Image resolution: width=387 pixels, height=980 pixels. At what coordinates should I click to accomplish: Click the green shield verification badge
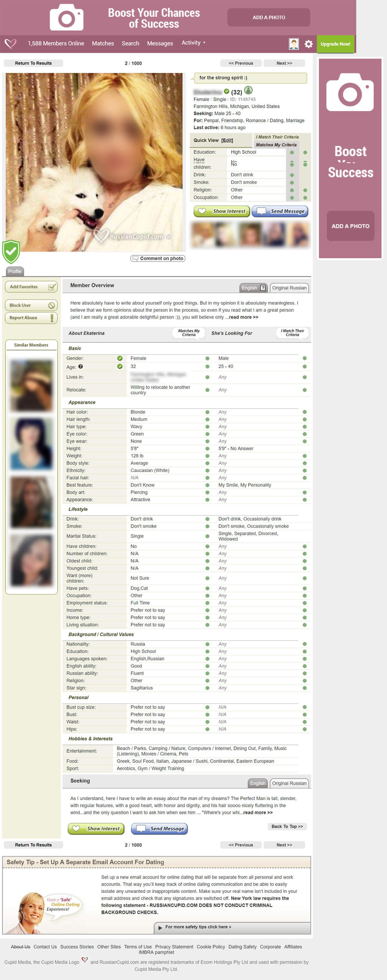11,252
